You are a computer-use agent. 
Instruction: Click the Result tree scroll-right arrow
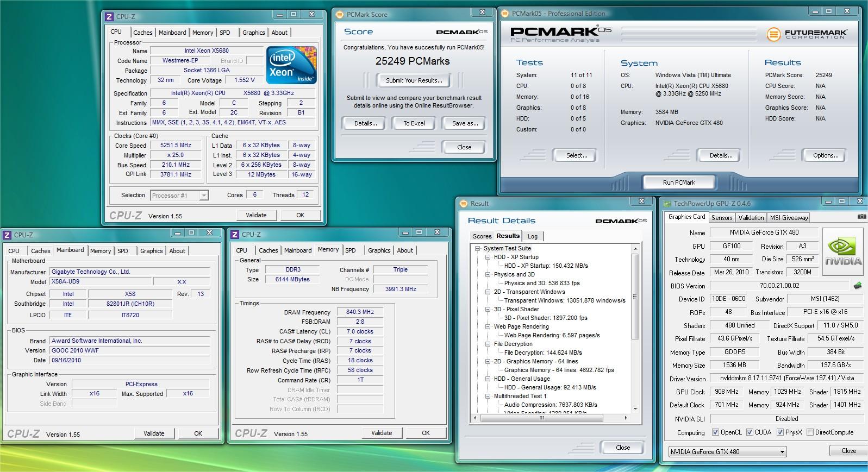(x=626, y=418)
